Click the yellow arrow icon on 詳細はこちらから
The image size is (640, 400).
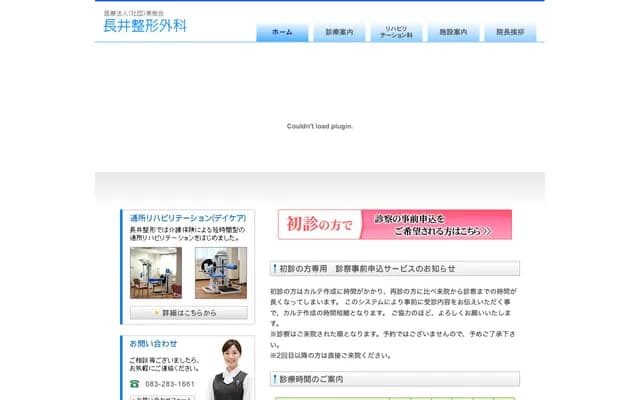[156, 313]
